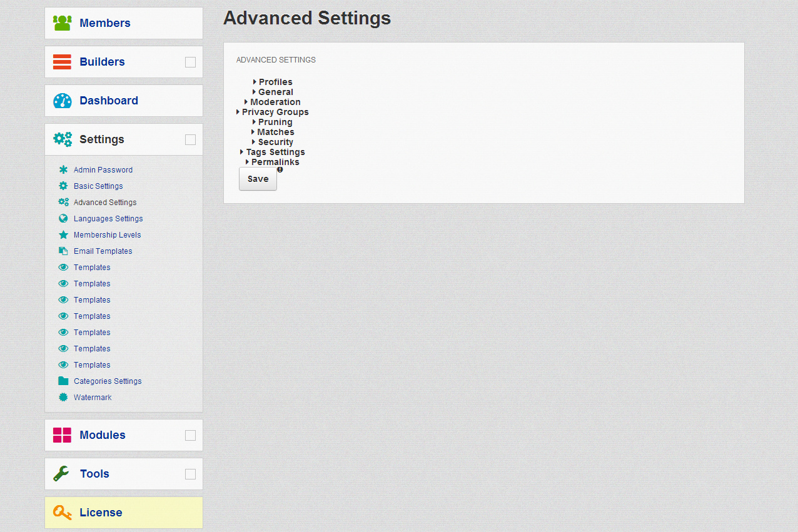The width and height of the screenshot is (798, 532).
Task: Expand the Privacy Groups section
Action: pyautogui.click(x=273, y=112)
